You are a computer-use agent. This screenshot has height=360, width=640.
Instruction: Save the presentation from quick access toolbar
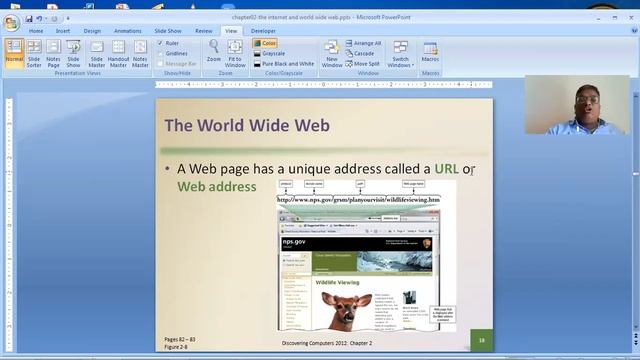click(x=29, y=19)
